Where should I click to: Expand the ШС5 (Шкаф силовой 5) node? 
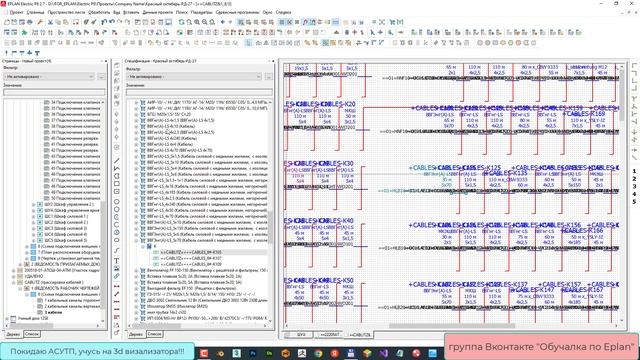[34, 240]
